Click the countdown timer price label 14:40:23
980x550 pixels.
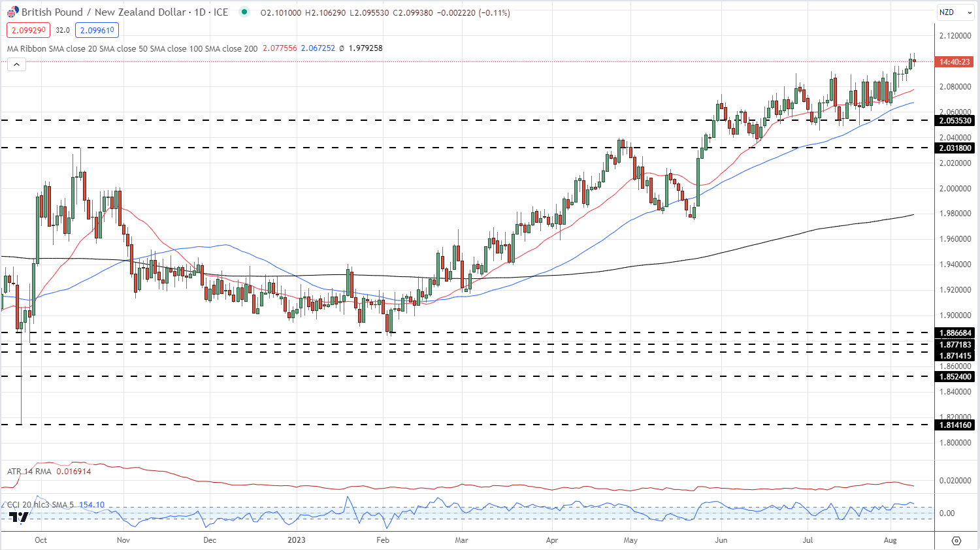pyautogui.click(x=955, y=62)
